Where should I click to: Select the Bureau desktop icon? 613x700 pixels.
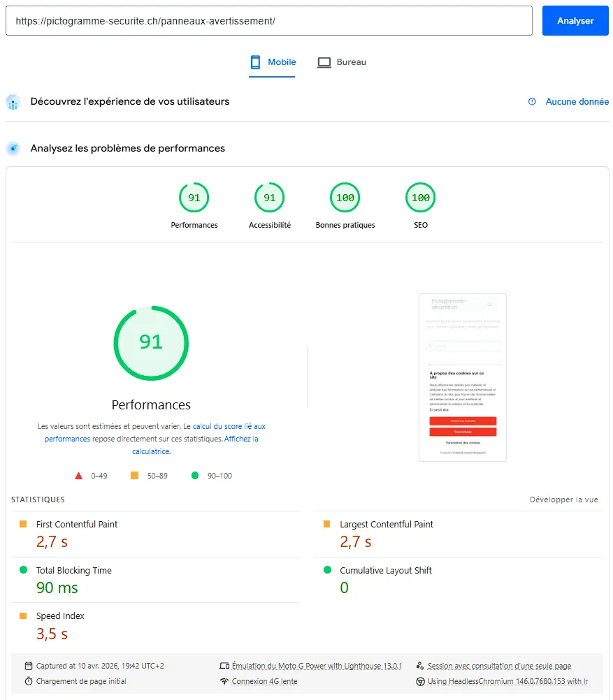click(324, 61)
